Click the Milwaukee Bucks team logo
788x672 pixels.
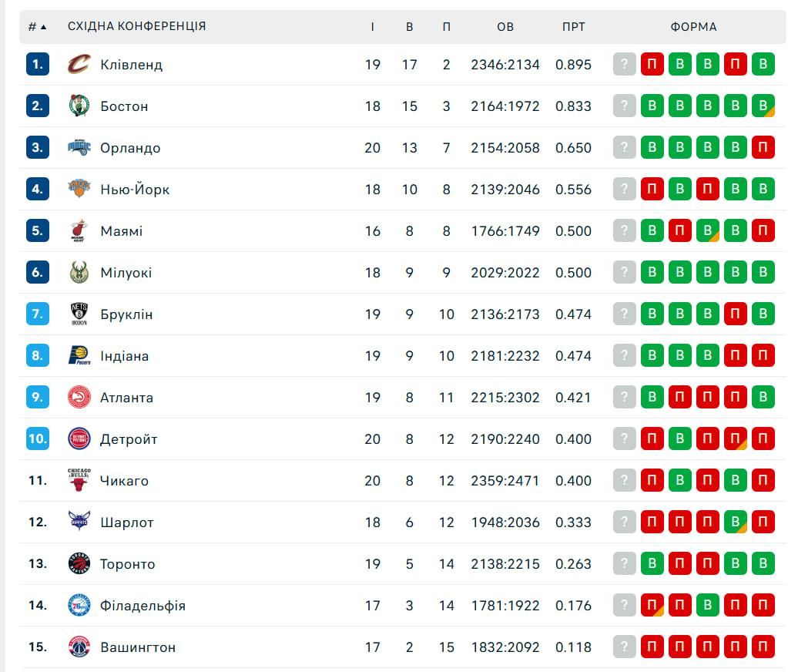coord(79,272)
